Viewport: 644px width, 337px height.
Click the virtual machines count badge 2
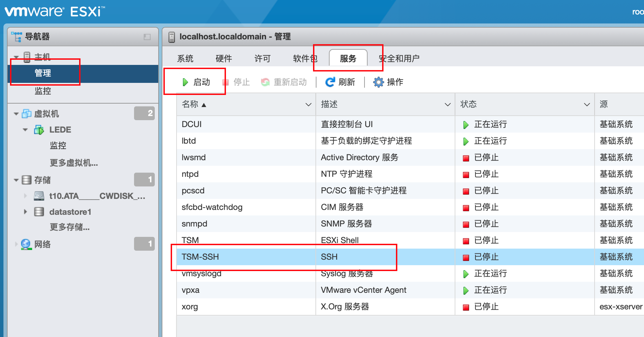point(144,113)
